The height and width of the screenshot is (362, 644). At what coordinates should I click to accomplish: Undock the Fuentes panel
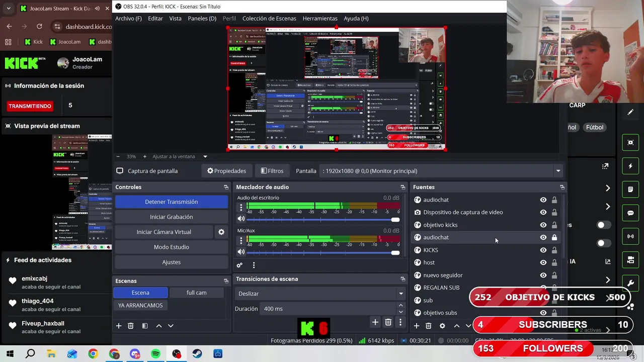(562, 187)
